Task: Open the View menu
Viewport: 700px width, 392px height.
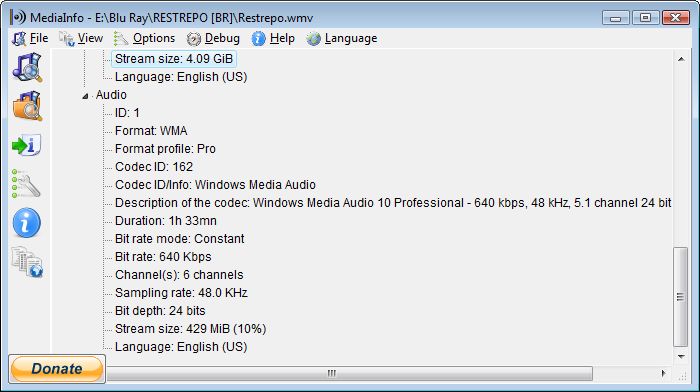Action: 81,38
